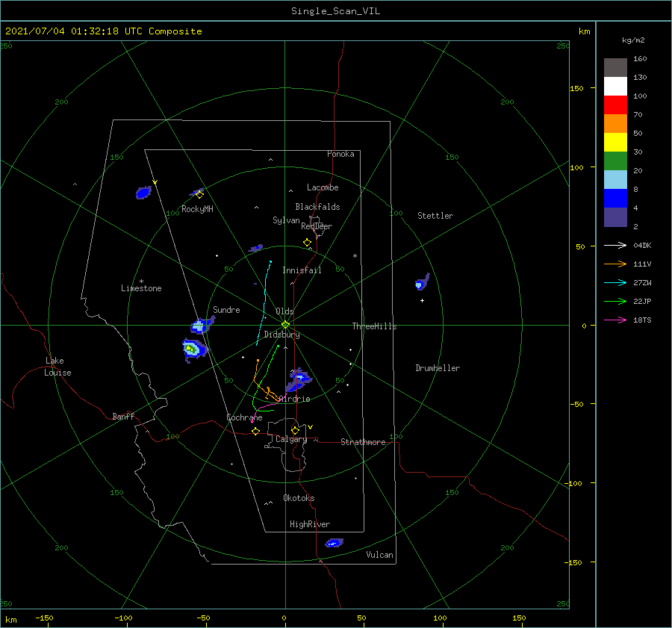Click the yellow diamond marker below Cochrane
The height and width of the screenshot is (628, 672).
pyautogui.click(x=255, y=431)
